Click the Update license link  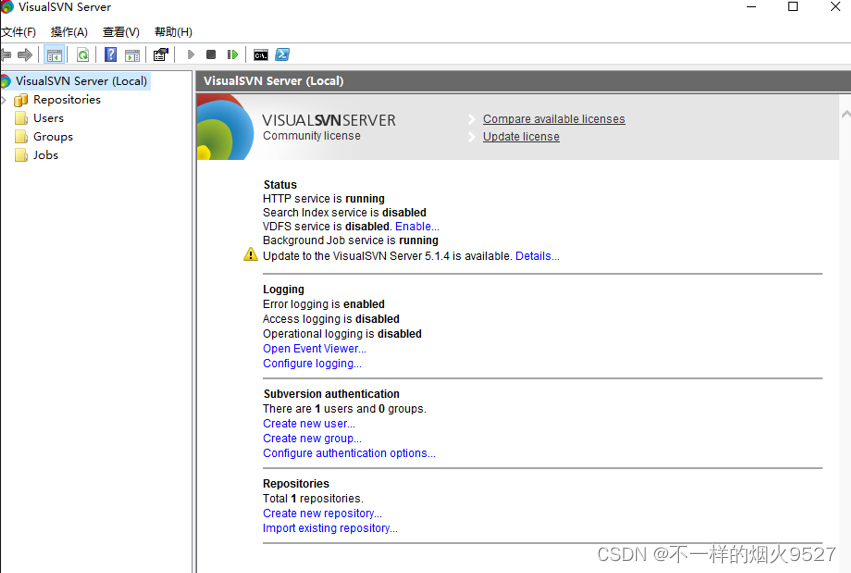[x=521, y=137]
